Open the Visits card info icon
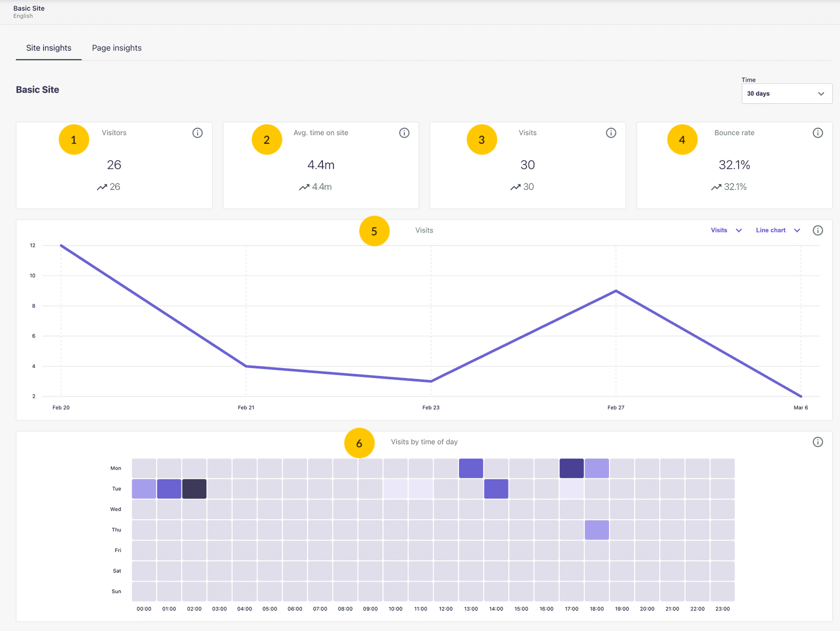840x631 pixels. [611, 133]
